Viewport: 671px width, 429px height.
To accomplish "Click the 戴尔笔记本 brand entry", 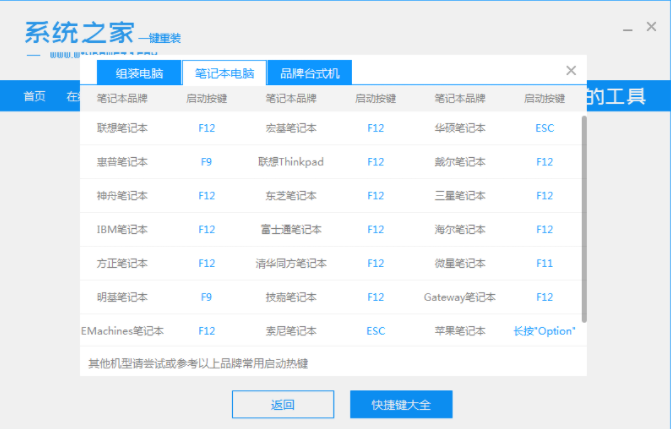I will click(x=460, y=161).
